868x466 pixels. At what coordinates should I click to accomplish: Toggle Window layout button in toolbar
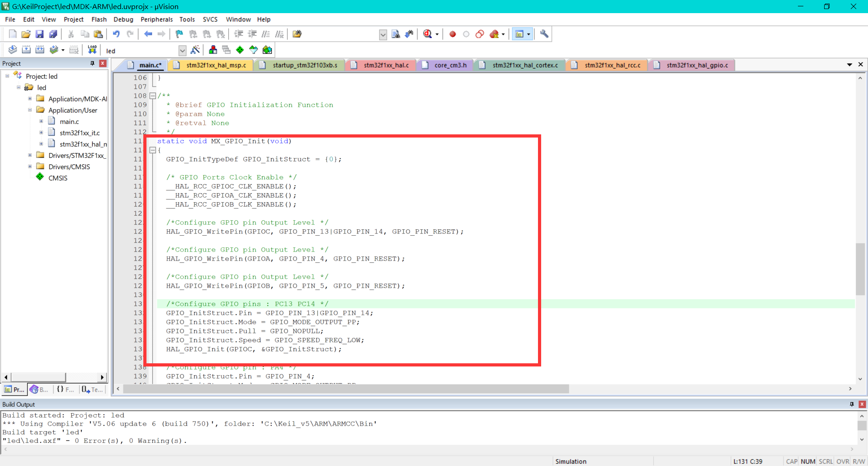[x=519, y=34]
